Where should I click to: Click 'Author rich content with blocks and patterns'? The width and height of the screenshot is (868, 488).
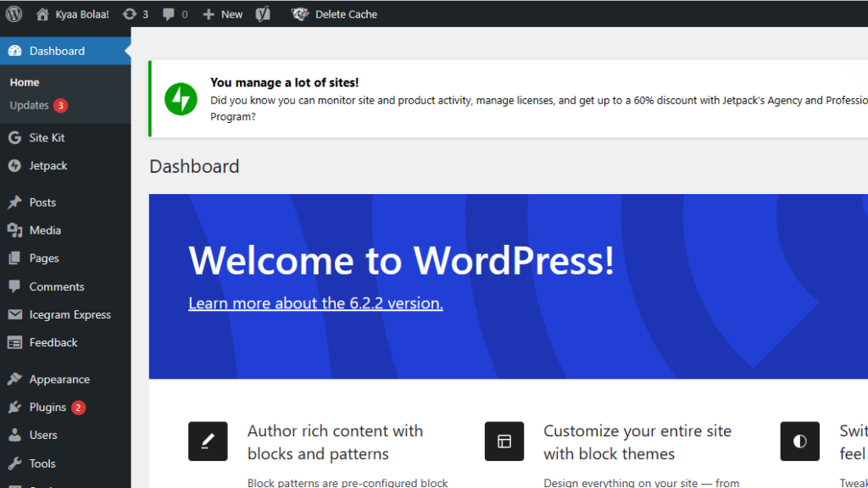click(x=335, y=442)
